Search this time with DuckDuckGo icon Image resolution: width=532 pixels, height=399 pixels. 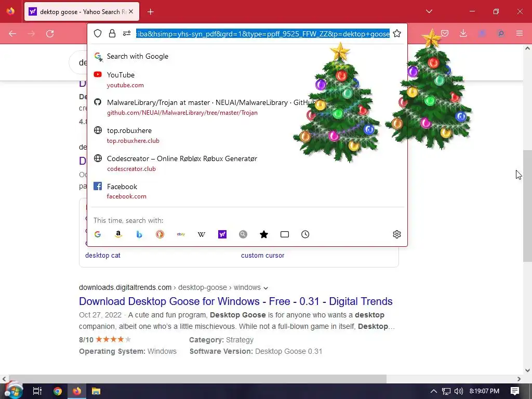(x=160, y=234)
